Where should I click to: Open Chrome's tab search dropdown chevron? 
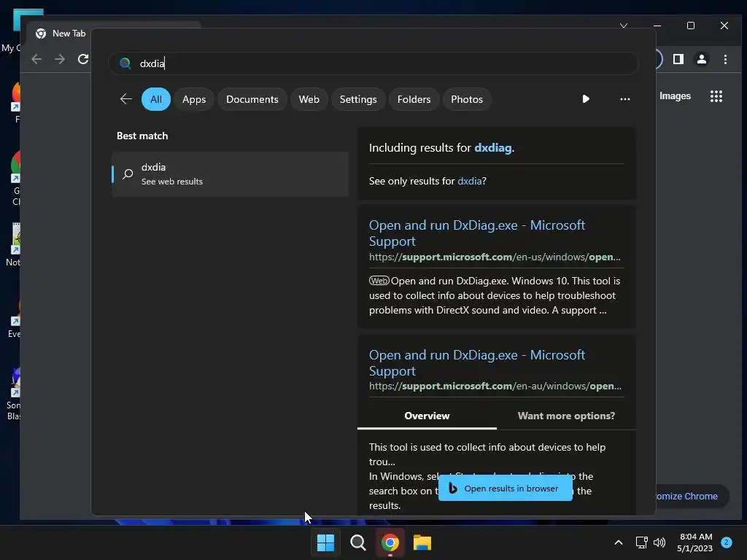[x=624, y=26]
